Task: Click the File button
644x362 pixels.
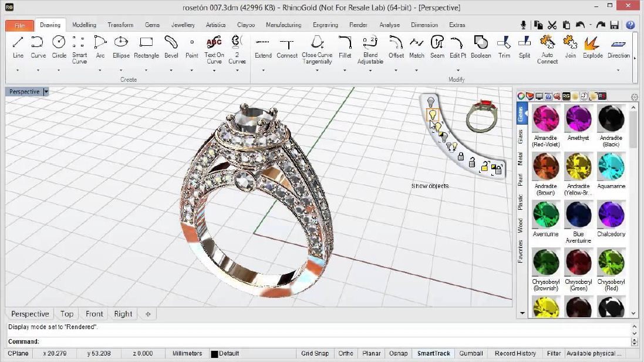Action: pyautogui.click(x=19, y=26)
